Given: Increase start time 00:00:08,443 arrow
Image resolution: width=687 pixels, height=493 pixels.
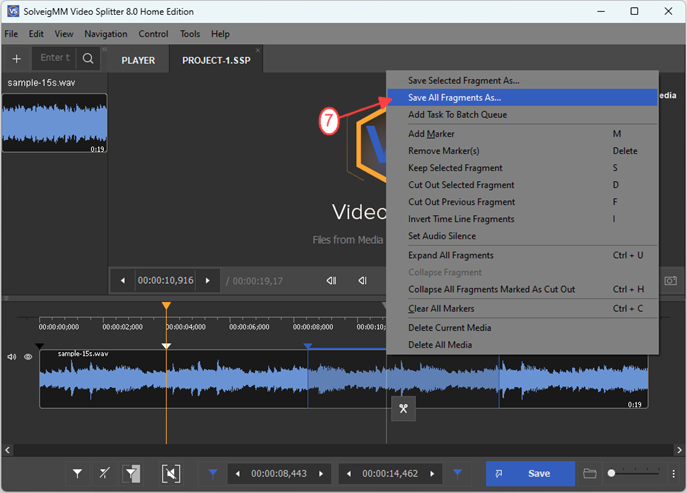Looking at the screenshot, I should (321, 473).
